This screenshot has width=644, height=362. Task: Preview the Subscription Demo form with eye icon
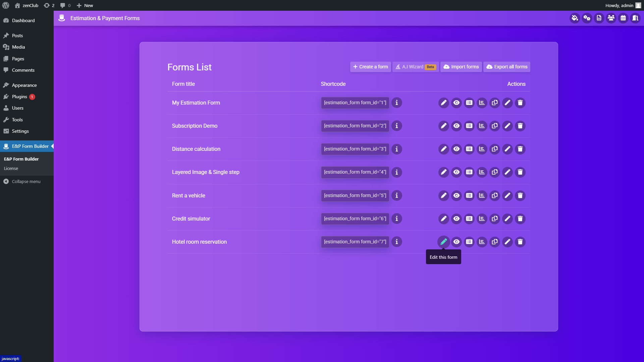[457, 126]
